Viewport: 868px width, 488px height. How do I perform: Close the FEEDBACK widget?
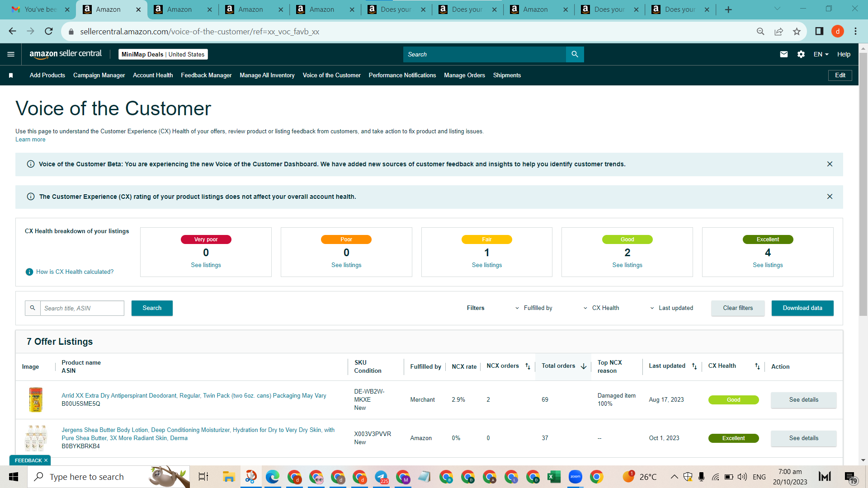tap(46, 460)
